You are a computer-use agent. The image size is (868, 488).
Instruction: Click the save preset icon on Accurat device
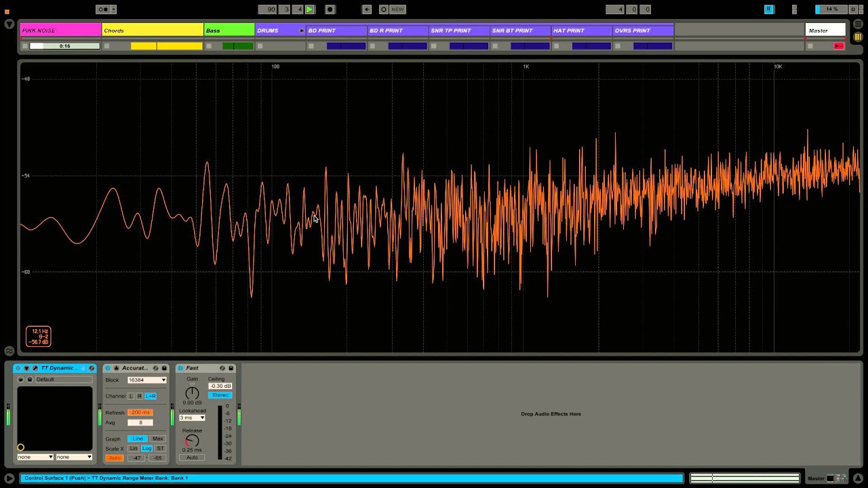click(164, 368)
